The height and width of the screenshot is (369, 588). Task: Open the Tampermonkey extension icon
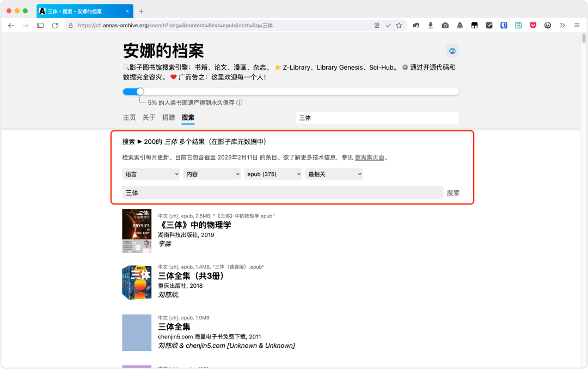474,26
